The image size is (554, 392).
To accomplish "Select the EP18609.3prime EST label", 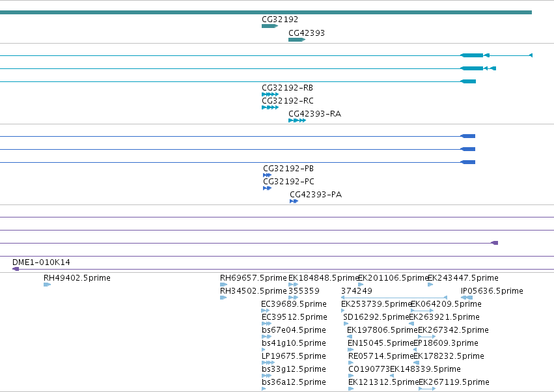I will (446, 343).
